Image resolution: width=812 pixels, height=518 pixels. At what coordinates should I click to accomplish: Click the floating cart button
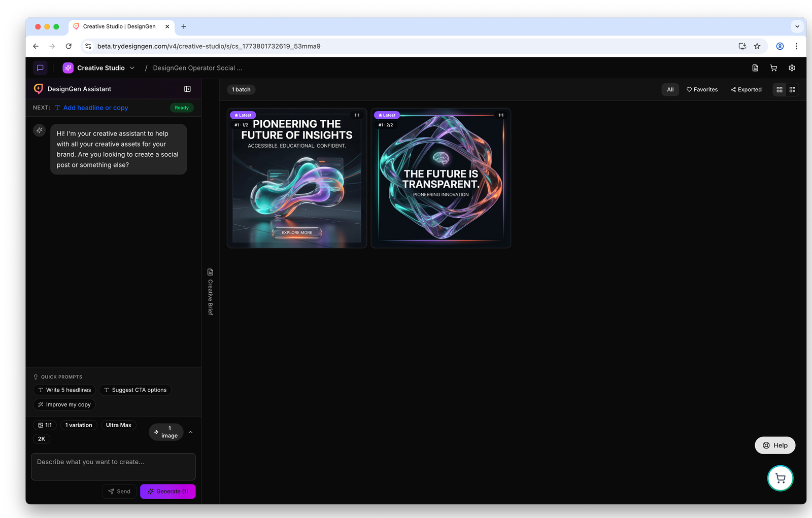(780, 478)
